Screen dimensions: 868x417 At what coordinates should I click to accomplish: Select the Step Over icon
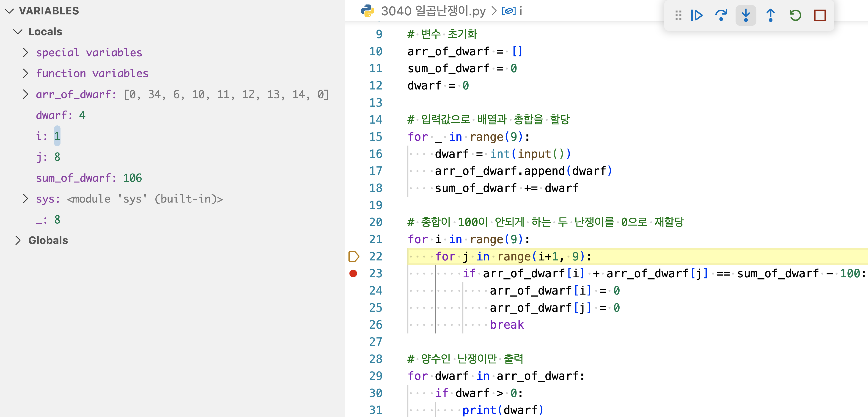pyautogui.click(x=721, y=15)
